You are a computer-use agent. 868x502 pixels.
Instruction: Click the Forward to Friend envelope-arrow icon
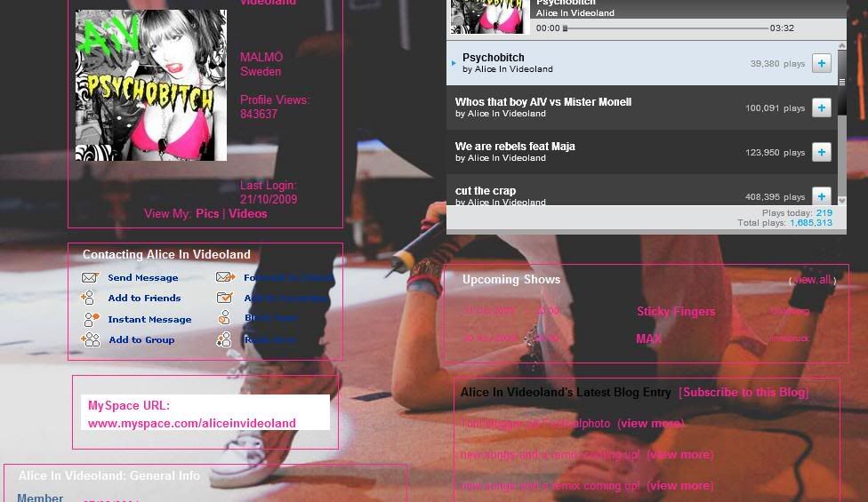pos(225,276)
